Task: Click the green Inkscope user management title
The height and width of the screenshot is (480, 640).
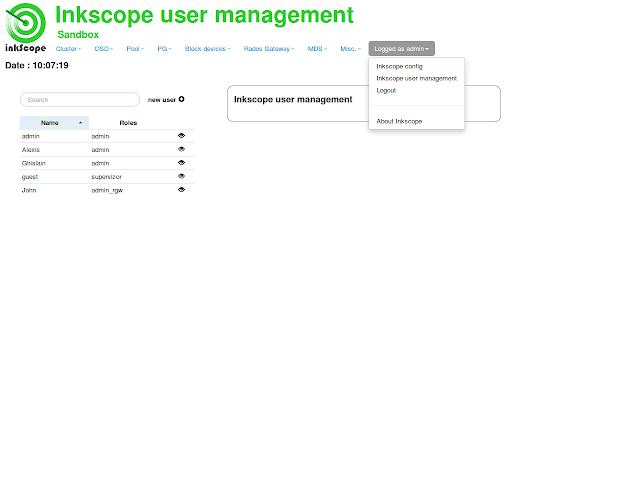Action: pyautogui.click(x=204, y=15)
